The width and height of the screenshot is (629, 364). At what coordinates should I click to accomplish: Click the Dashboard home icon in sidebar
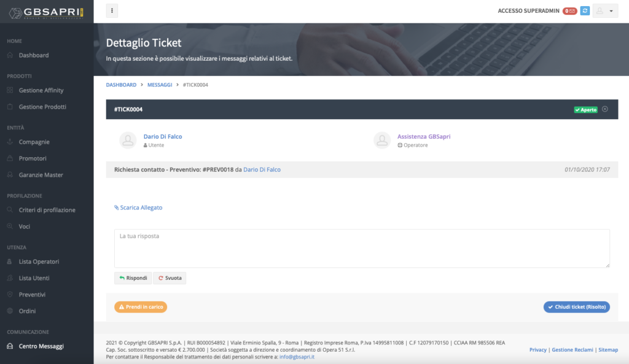coord(10,55)
